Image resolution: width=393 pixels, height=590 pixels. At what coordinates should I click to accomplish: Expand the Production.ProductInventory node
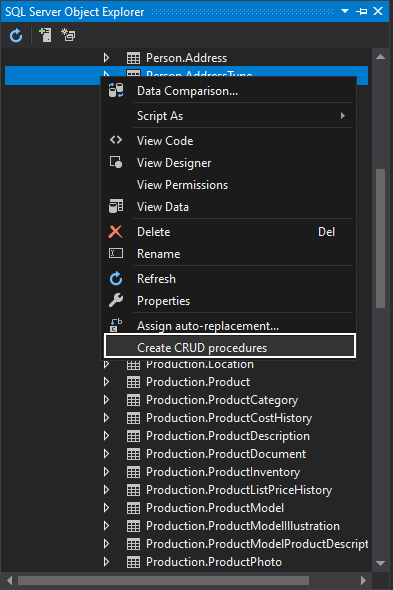pos(107,472)
